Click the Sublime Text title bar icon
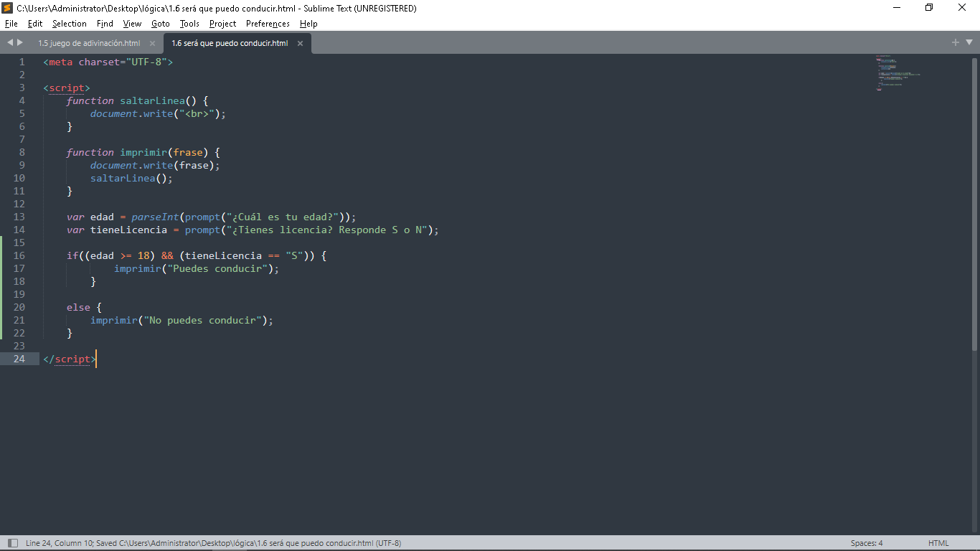This screenshot has width=980, height=551. click(7, 8)
